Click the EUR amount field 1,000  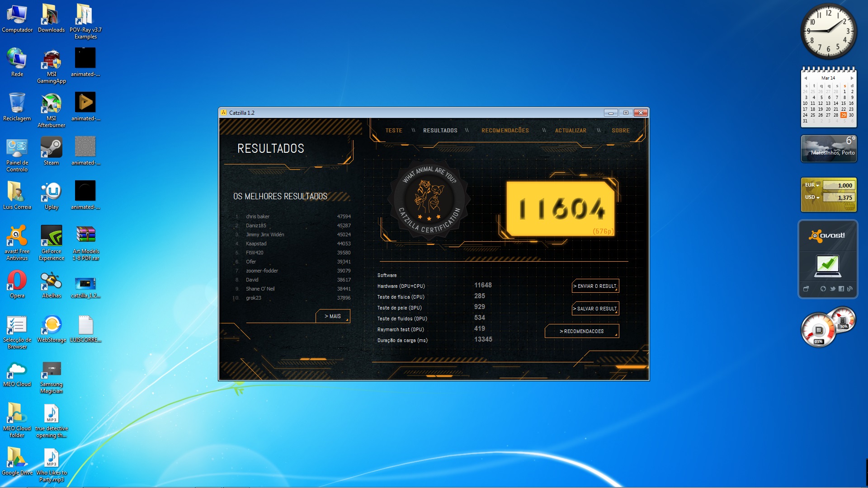[x=839, y=185]
